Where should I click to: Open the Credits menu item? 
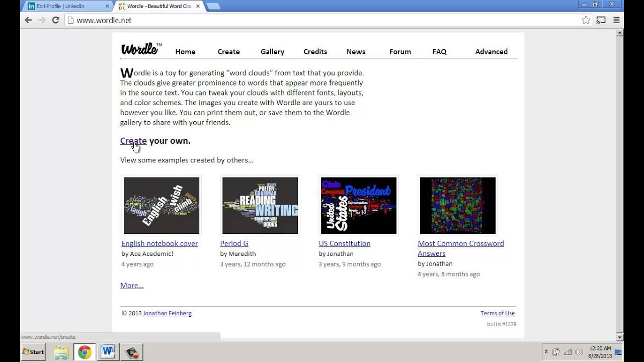coord(315,52)
